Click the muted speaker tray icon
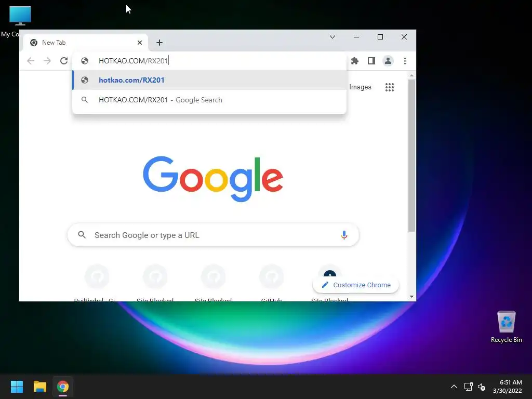Image resolution: width=532 pixels, height=399 pixels. pos(482,387)
